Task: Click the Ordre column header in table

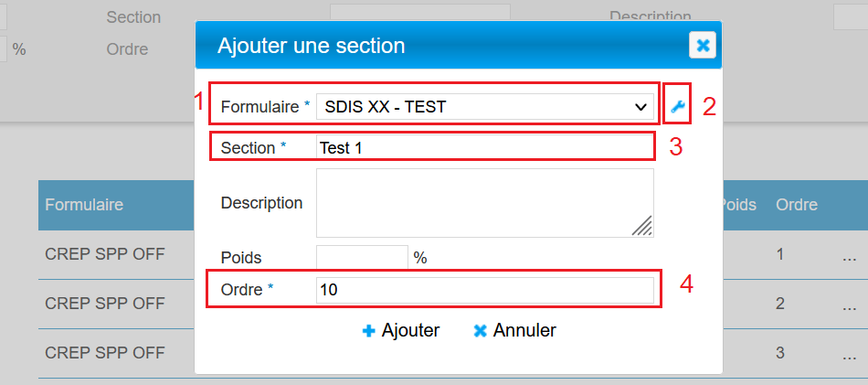Action: point(796,205)
